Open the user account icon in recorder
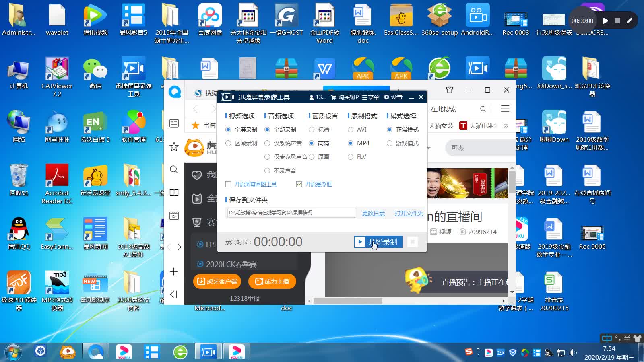Image resolution: width=644 pixels, height=362 pixels. 318,97
